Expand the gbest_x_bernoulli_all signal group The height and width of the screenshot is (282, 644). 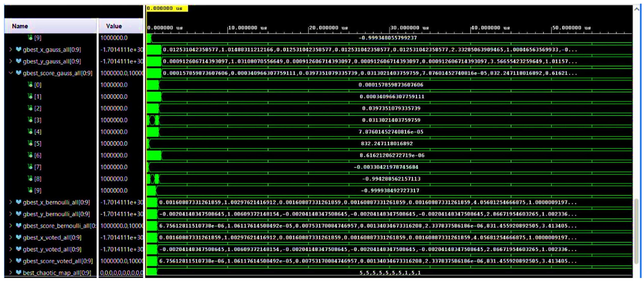coord(11,202)
